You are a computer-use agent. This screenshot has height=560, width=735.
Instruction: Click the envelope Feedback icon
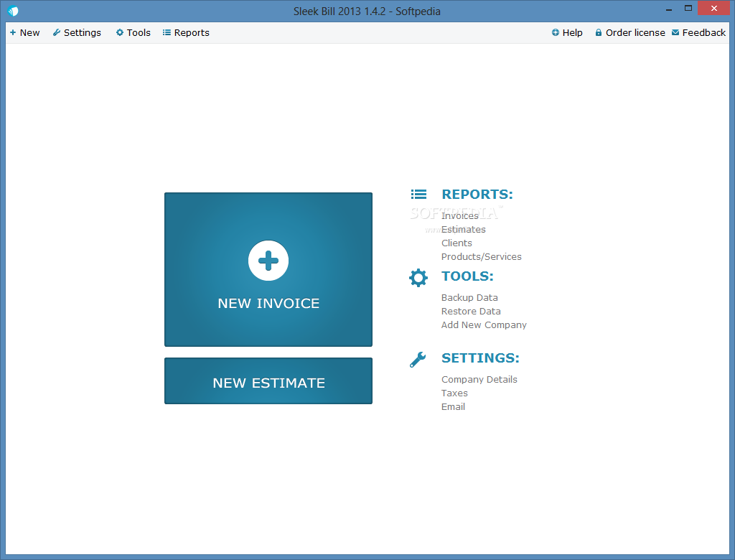click(675, 32)
